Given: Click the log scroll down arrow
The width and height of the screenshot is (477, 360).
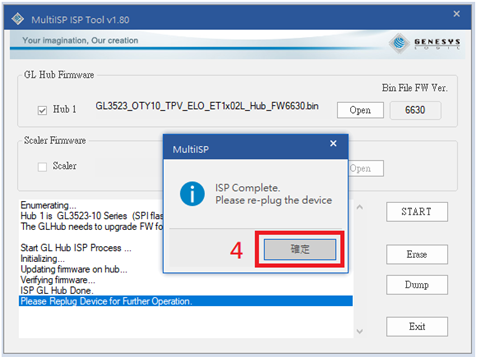Looking at the screenshot, I should (x=359, y=331).
